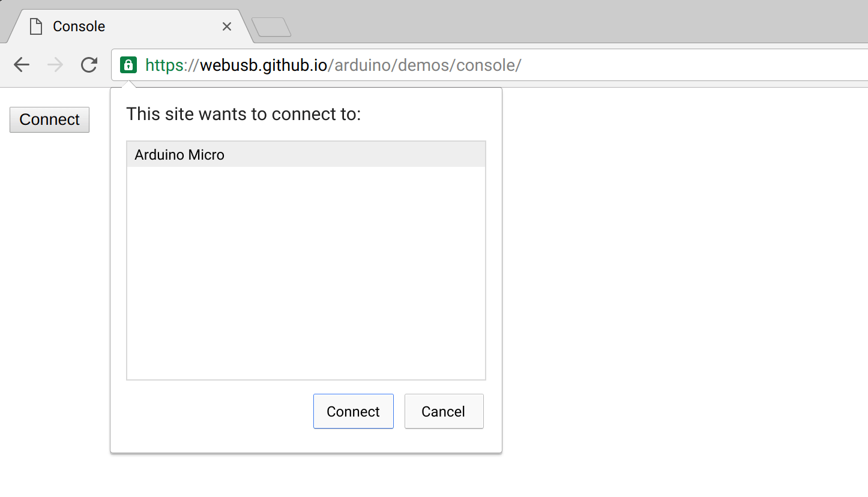Click the green secure lock icon
The width and height of the screenshot is (868, 497).
[x=128, y=65]
